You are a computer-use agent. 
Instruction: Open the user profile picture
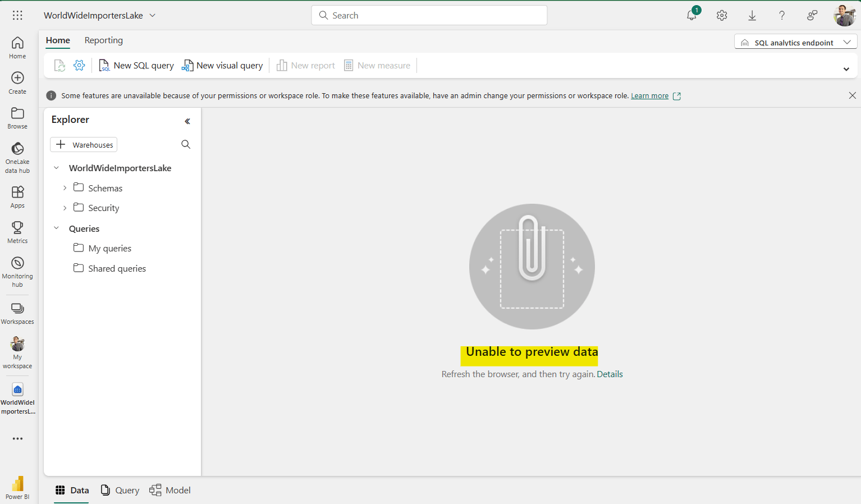(844, 15)
